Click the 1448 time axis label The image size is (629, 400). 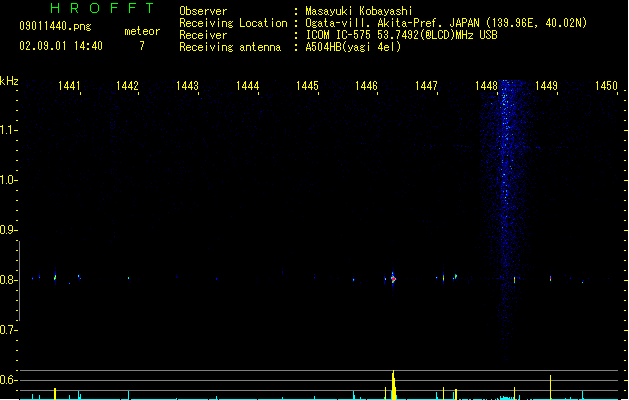486,86
